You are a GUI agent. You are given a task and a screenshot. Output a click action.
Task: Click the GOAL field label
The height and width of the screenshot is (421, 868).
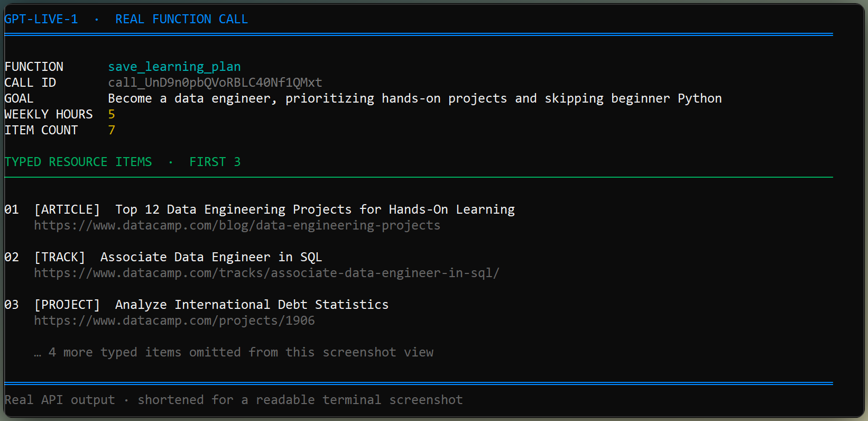(19, 99)
